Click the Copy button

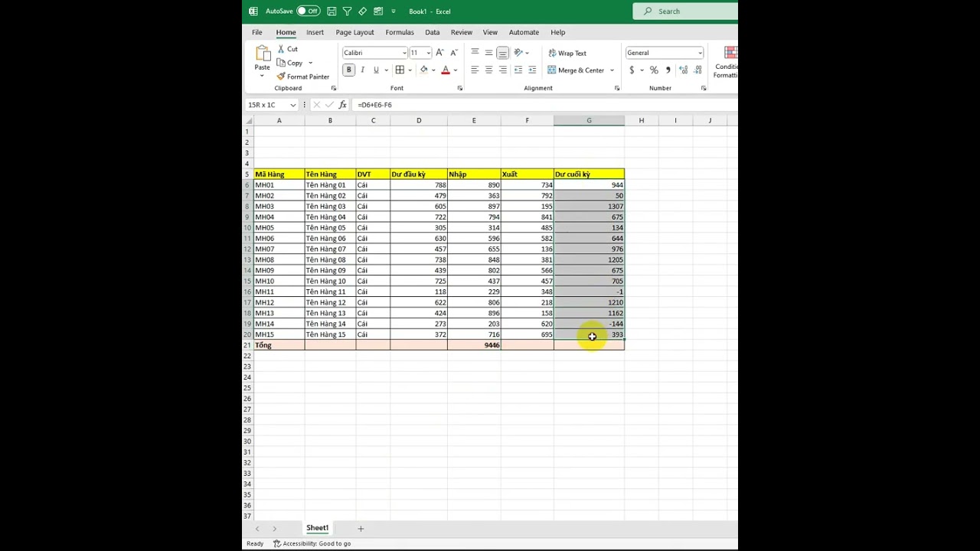pyautogui.click(x=290, y=63)
